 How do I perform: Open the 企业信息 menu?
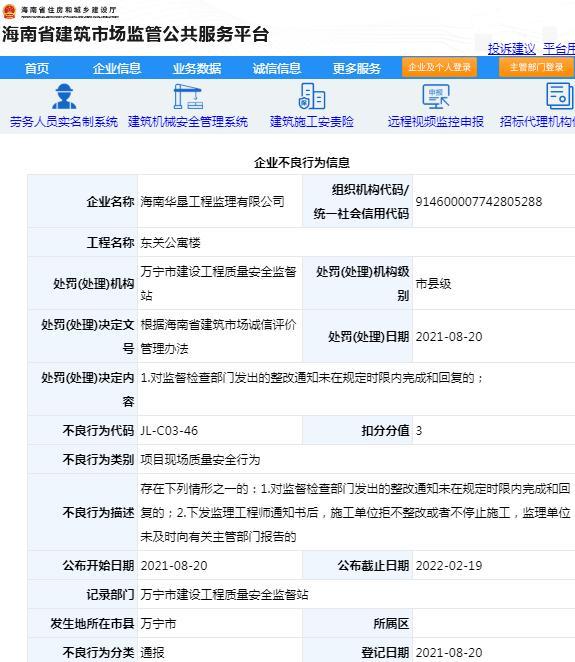coord(117,68)
